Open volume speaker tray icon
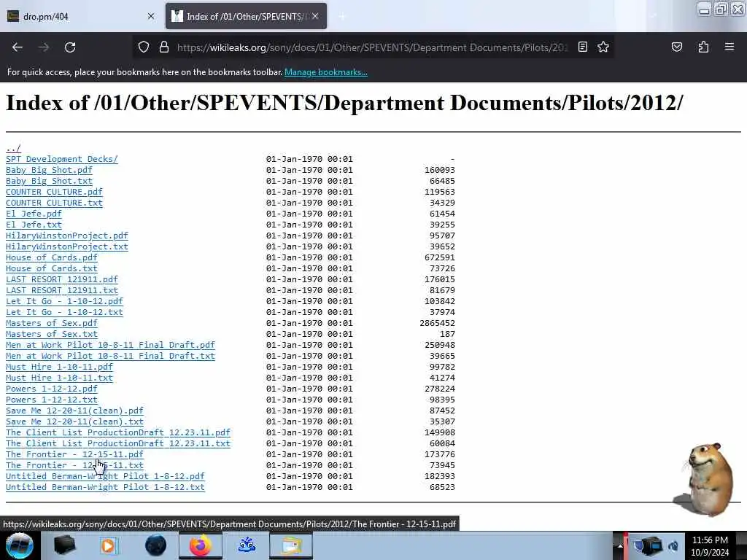This screenshot has height=560, width=747. pos(673,546)
